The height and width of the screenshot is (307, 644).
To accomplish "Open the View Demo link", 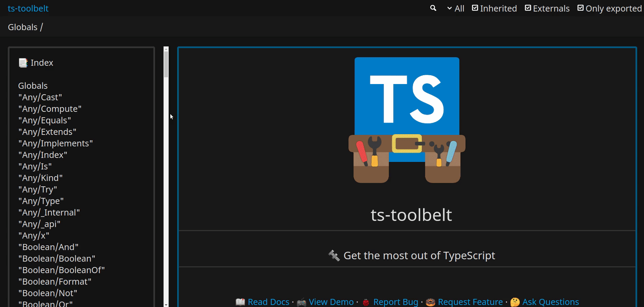I will 331,302.
